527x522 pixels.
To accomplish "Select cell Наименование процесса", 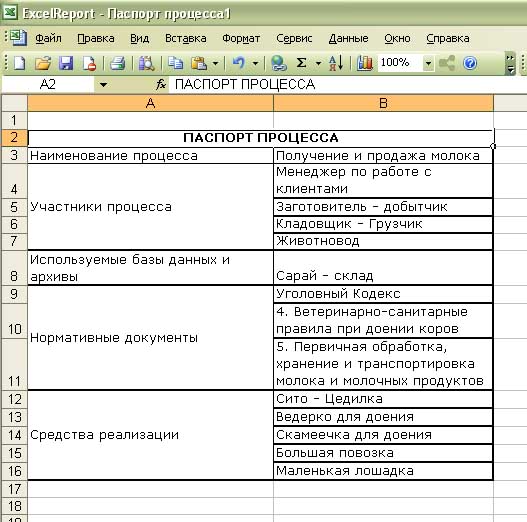I will pos(150,156).
